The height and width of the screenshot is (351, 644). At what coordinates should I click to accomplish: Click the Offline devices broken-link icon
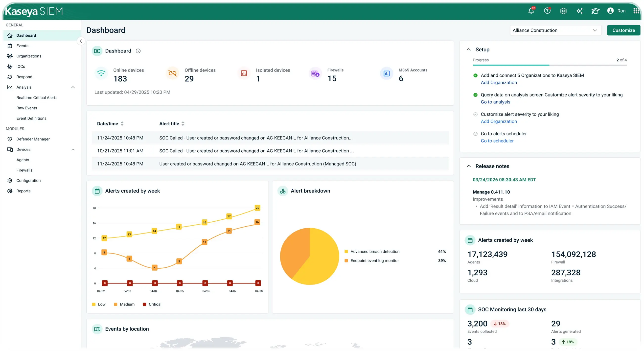[x=172, y=73]
